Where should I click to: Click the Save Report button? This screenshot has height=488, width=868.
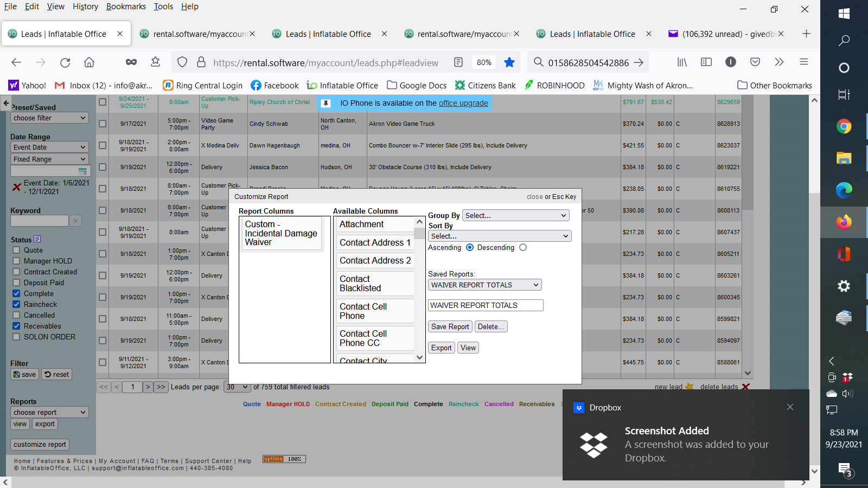450,326
